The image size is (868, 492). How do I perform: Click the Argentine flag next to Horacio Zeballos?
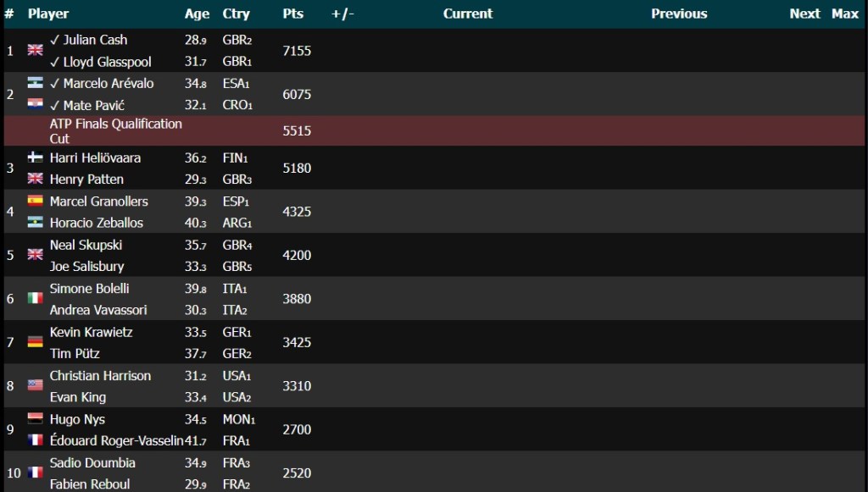coord(35,222)
